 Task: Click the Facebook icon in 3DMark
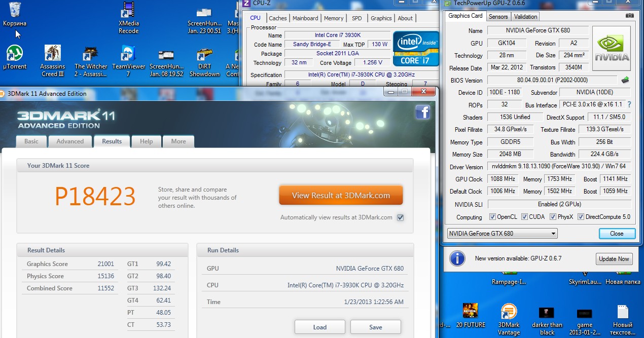[422, 112]
